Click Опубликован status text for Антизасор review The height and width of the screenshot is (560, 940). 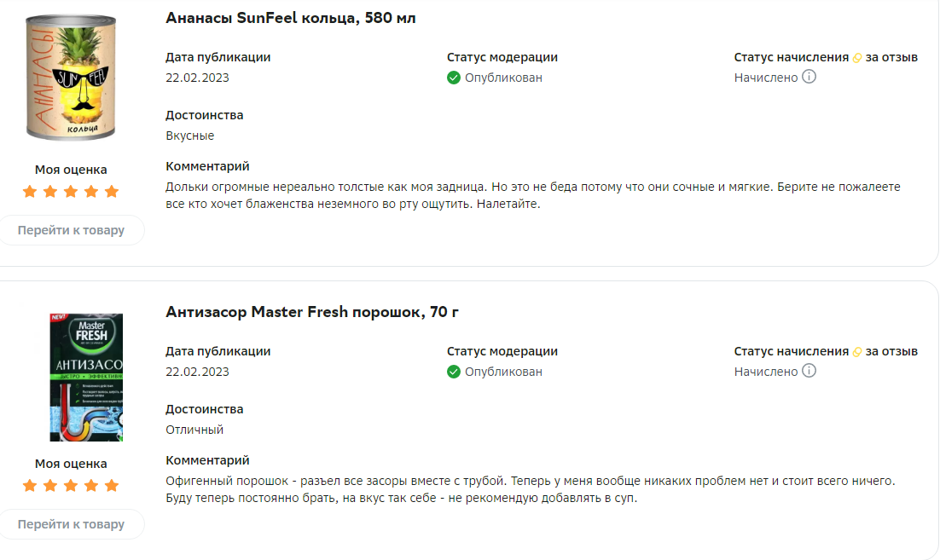[x=503, y=372]
